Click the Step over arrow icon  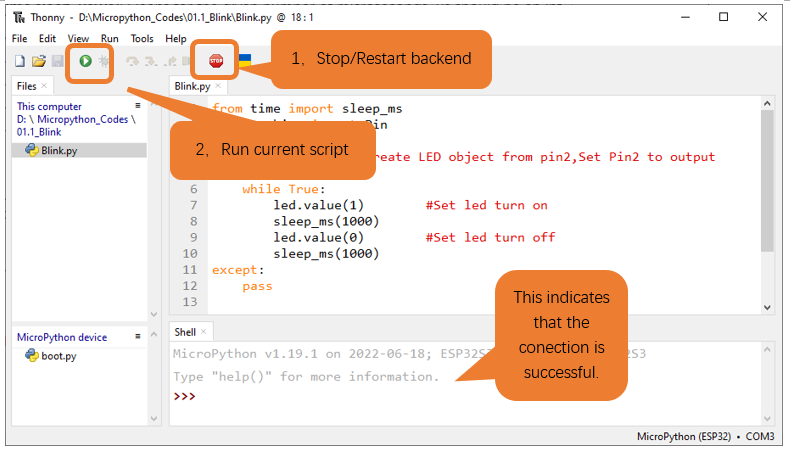132,61
